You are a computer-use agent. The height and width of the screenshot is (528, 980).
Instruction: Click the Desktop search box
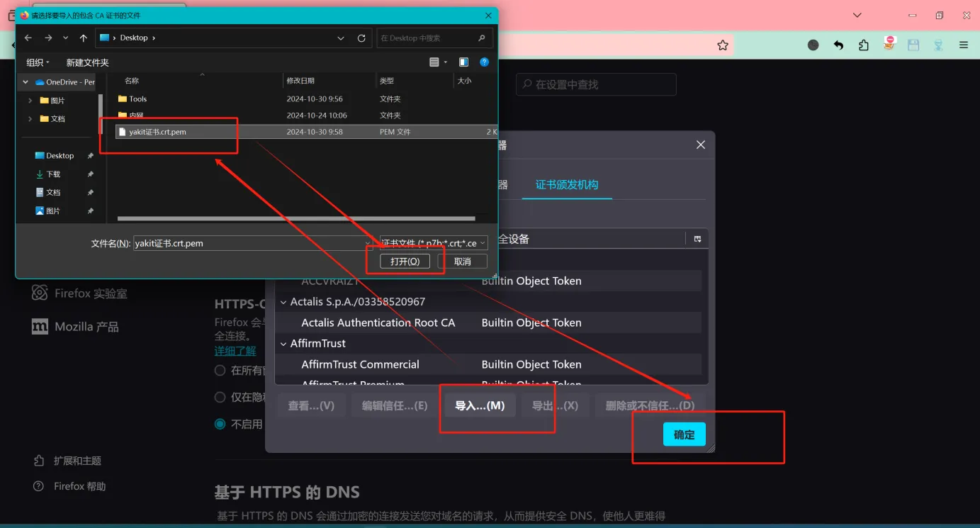pos(433,38)
